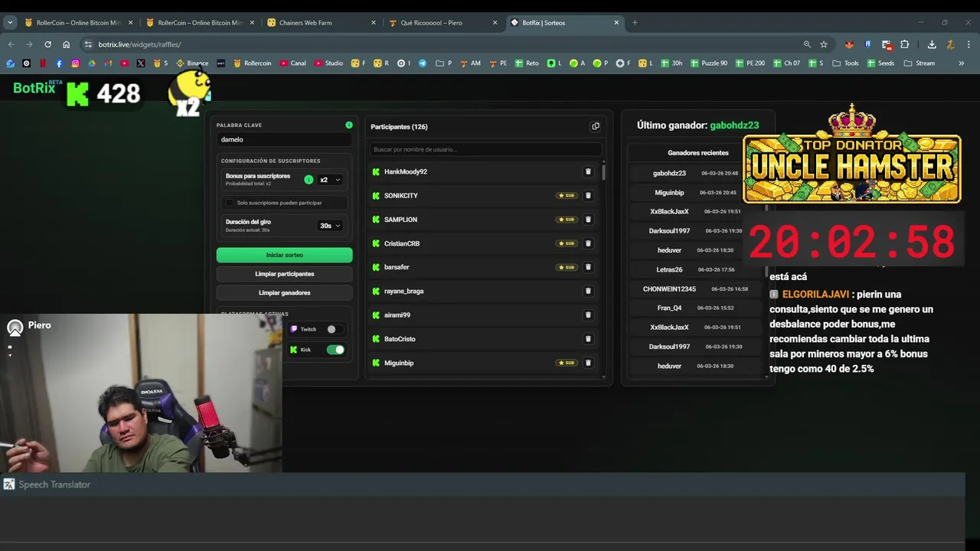Image resolution: width=980 pixels, height=551 pixels.
Task: Click recent winner Fran_Q4
Action: pyautogui.click(x=669, y=308)
